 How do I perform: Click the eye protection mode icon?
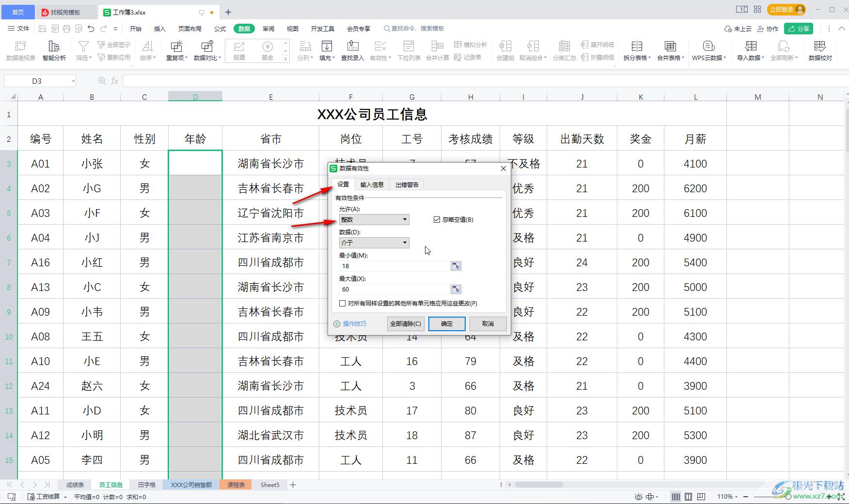[639, 497]
